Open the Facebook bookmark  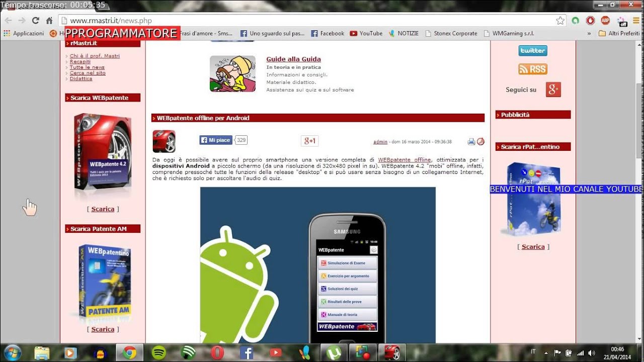coord(328,34)
